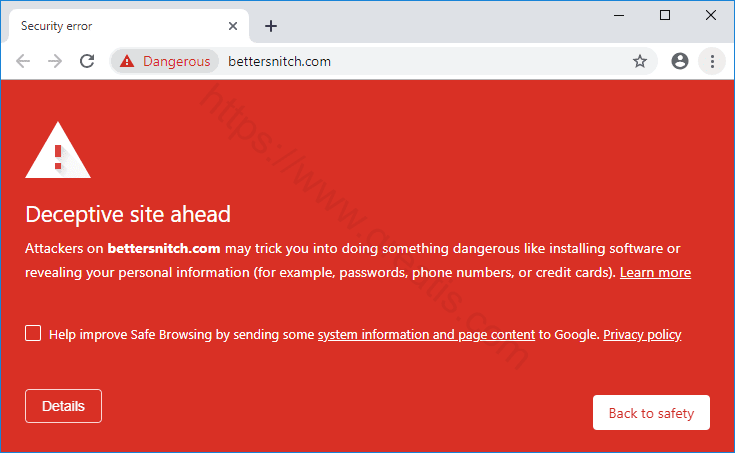Click the bold bettersnitch.com text

164,248
